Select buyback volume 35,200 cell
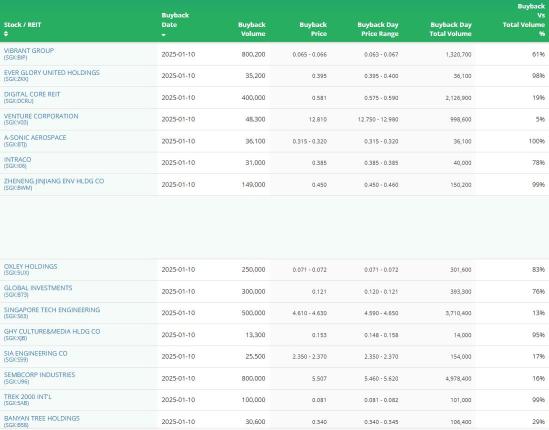The width and height of the screenshot is (549, 430). click(255, 76)
